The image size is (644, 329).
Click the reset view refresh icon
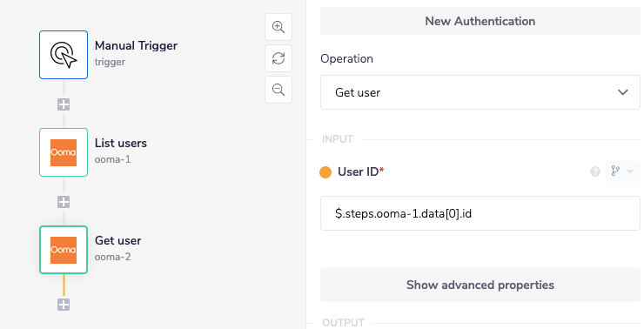278,58
